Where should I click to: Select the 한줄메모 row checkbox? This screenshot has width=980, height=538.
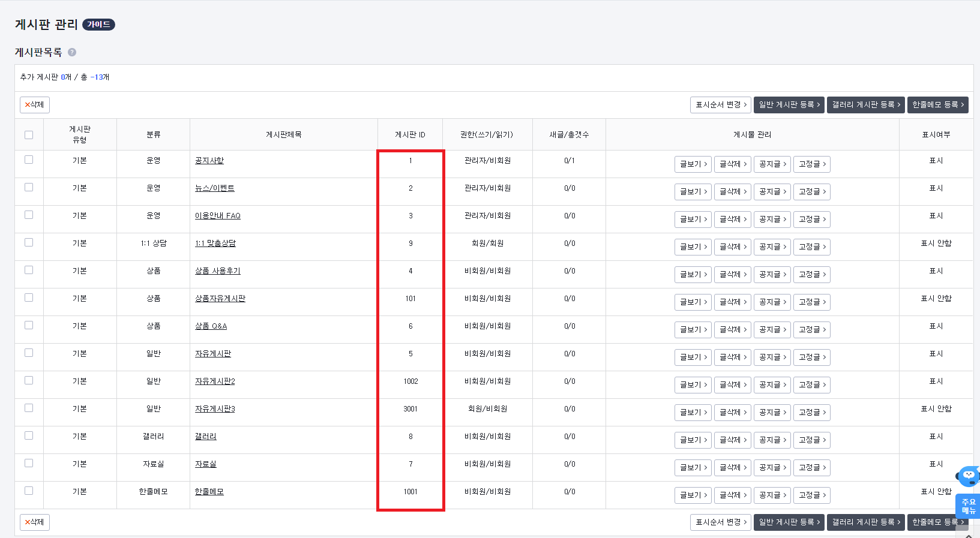[x=29, y=491]
